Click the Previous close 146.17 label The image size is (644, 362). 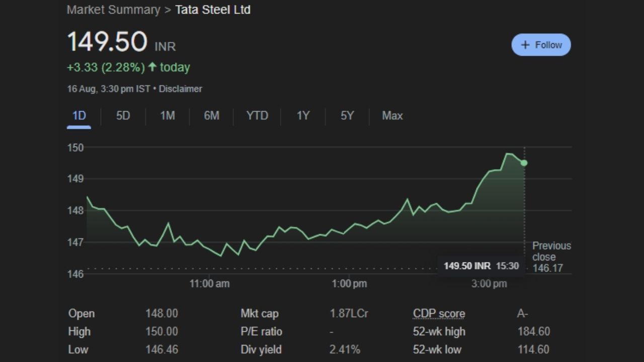point(551,257)
